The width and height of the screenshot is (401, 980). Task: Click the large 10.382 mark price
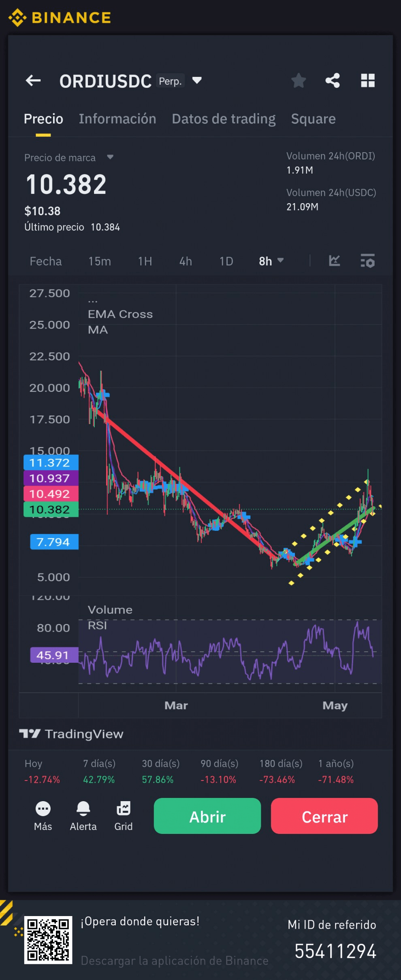(66, 185)
